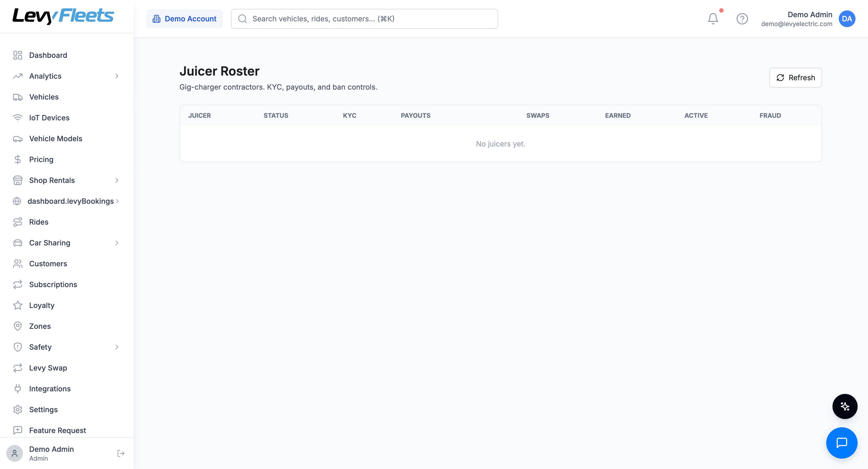Click the Integrations plug icon

[17, 389]
